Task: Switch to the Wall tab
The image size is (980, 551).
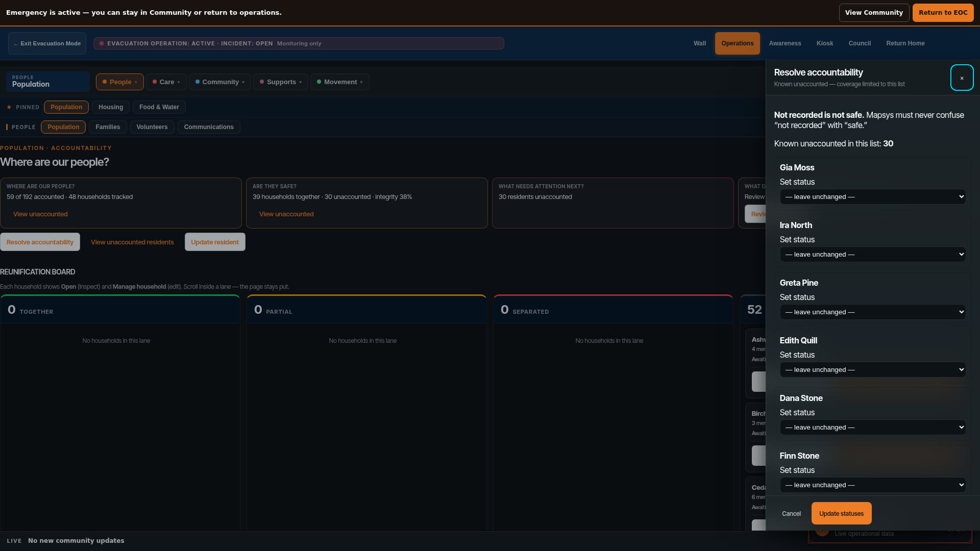Action: coord(700,43)
